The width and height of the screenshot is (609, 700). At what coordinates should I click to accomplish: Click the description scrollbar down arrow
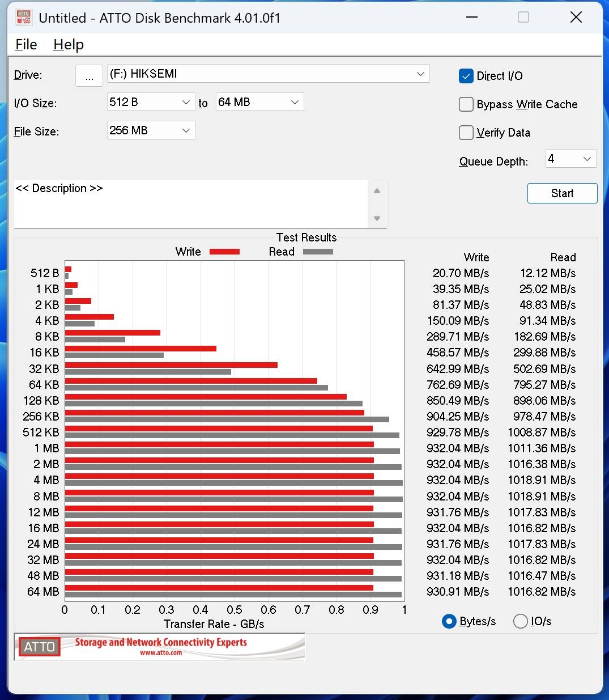coord(377,218)
